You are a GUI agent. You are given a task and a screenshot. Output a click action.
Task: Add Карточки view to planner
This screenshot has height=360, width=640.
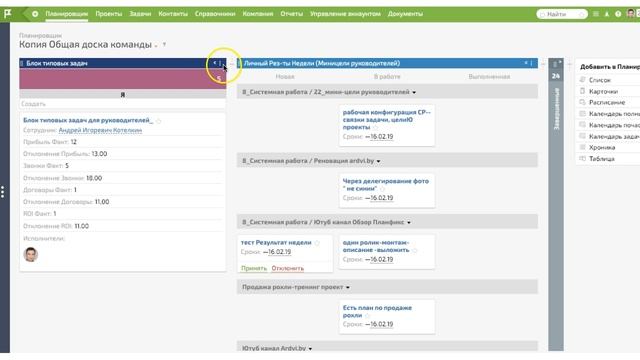pos(603,91)
